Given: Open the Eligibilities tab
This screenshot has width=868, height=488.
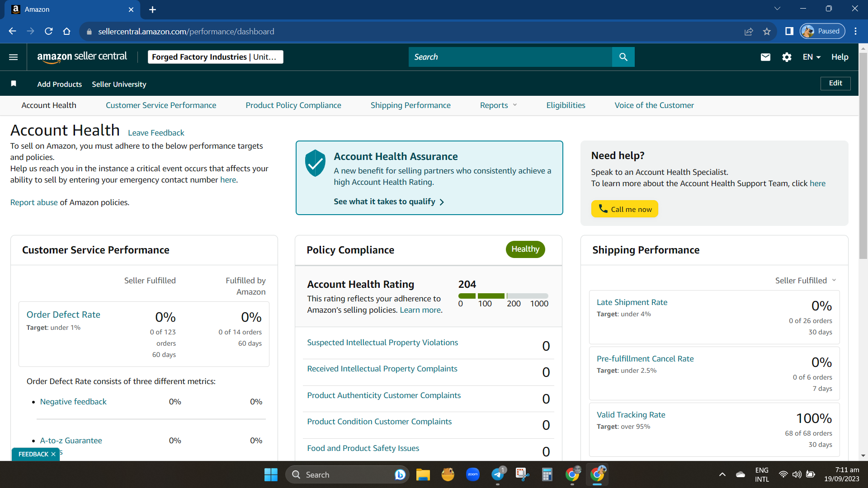Looking at the screenshot, I should (566, 105).
